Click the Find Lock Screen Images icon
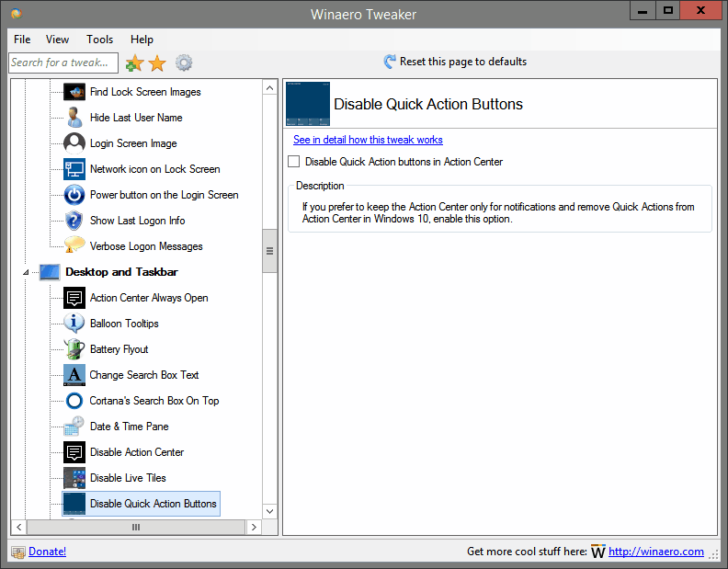The width and height of the screenshot is (728, 569). [x=74, y=92]
